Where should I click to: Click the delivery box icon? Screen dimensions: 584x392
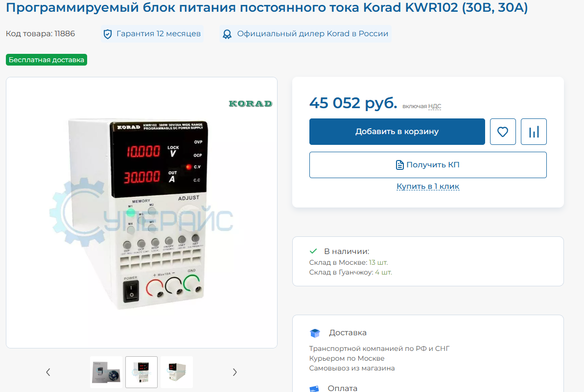(x=315, y=333)
